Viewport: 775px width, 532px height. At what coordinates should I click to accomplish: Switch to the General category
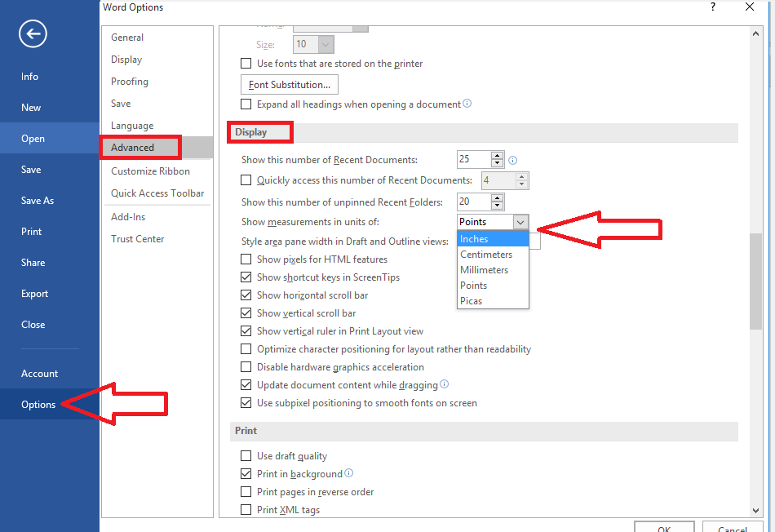[x=127, y=37]
